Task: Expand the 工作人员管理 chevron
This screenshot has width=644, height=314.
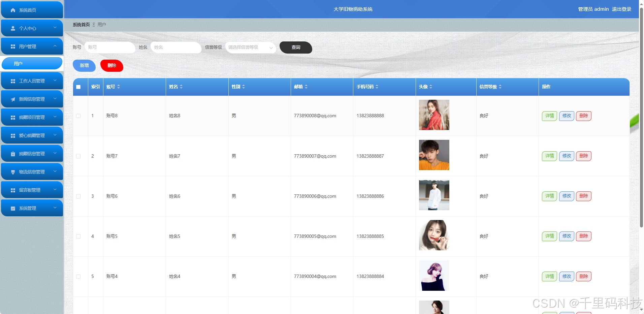Action: tap(55, 81)
